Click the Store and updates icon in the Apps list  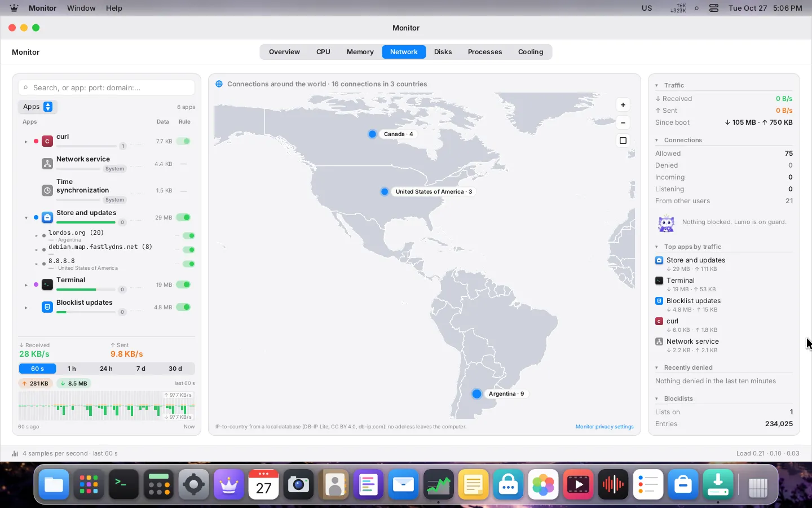pos(47,217)
